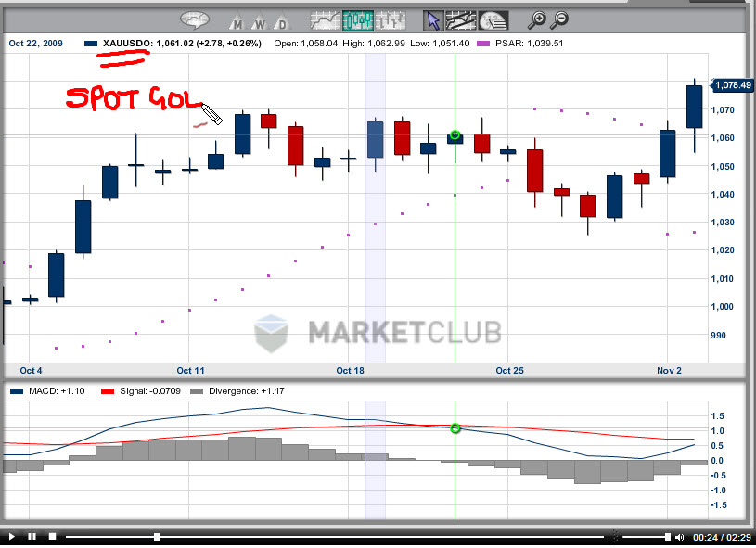This screenshot has width=756, height=548.
Task: Zoom in with magnifier plus
Action: (537, 19)
